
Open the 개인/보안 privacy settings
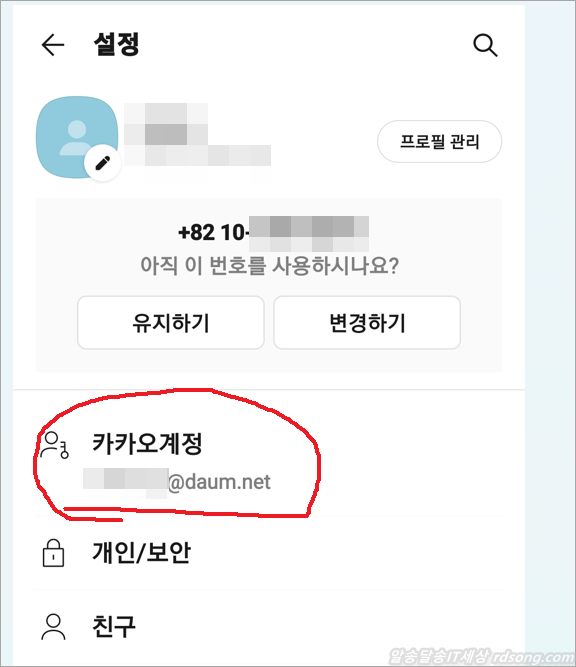[269, 553]
